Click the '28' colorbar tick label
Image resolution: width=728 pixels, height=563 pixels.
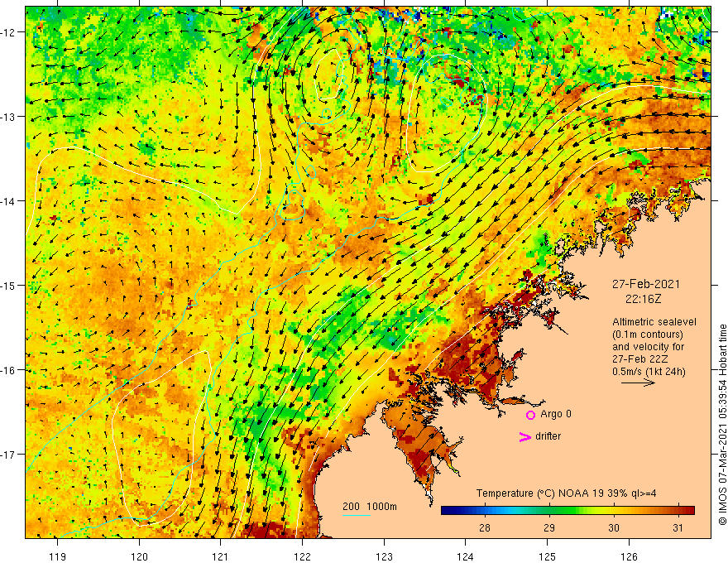point(485,527)
